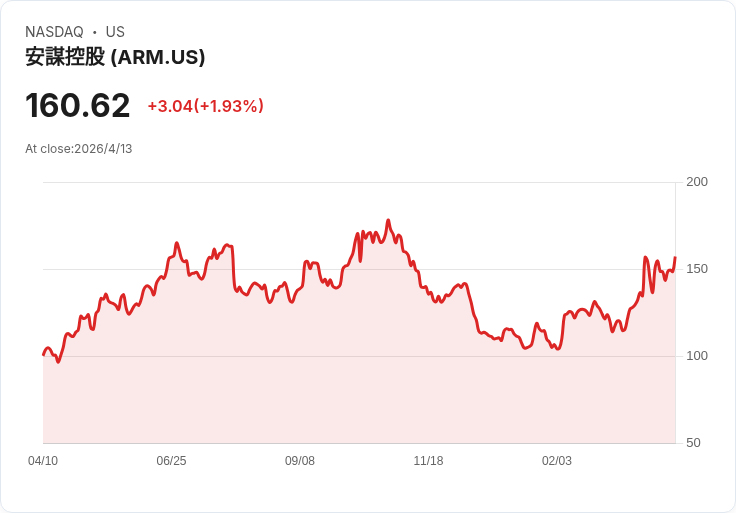Viewport: 736px width, 513px height.
Task: Click the 150 y-axis label
Action: point(697,269)
